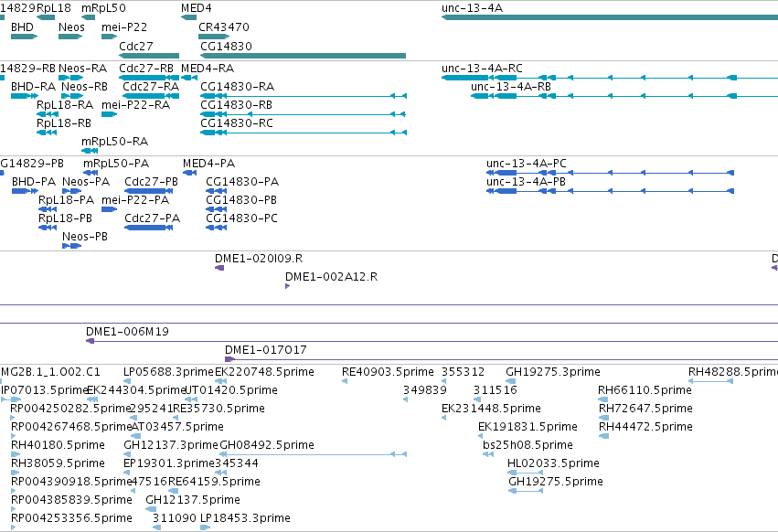Image resolution: width=778 pixels, height=532 pixels.
Task: Open EST LP18453.3prime
Action: [206, 527]
